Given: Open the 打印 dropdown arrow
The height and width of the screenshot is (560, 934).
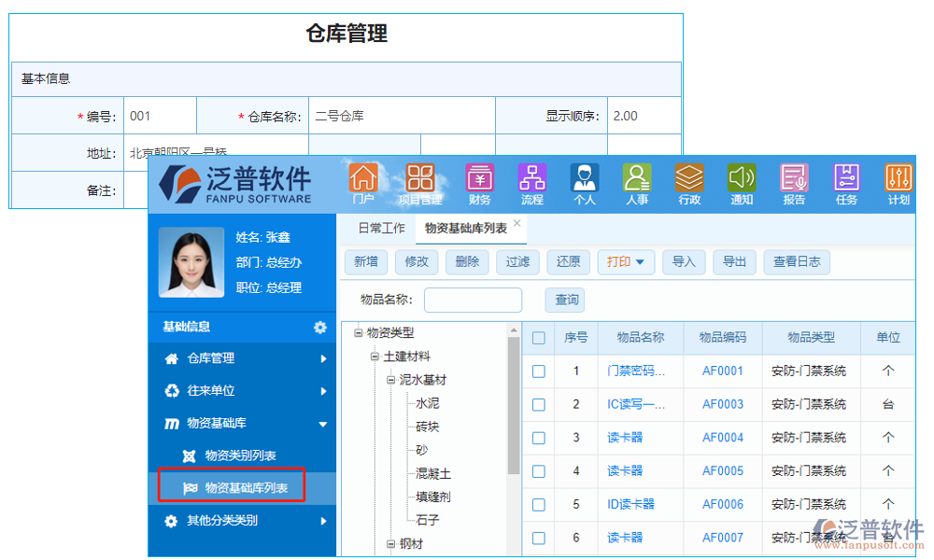Looking at the screenshot, I should coord(642,262).
